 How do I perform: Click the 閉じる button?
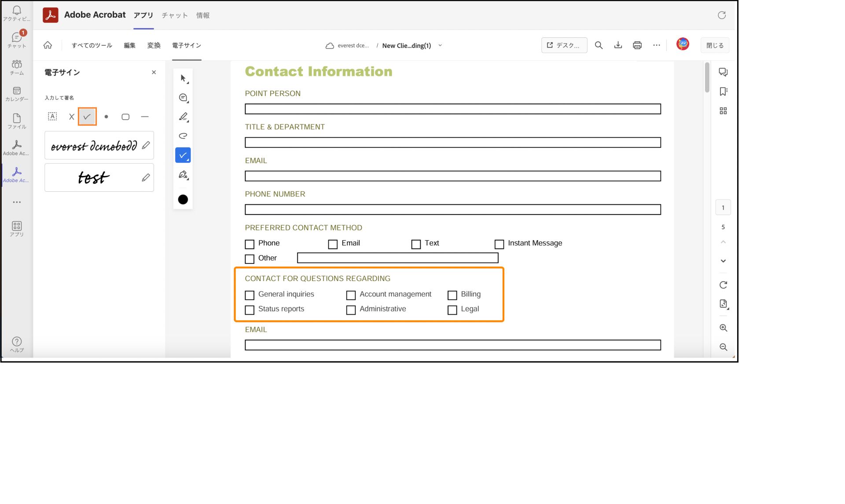pos(715,45)
